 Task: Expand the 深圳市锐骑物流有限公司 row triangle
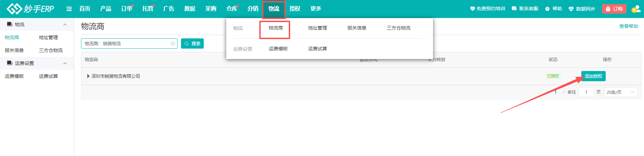pos(88,76)
